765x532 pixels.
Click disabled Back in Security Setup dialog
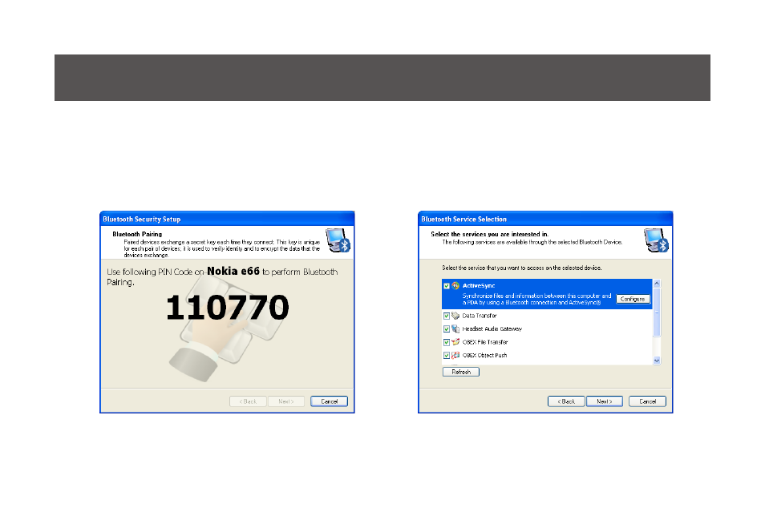coord(248,401)
